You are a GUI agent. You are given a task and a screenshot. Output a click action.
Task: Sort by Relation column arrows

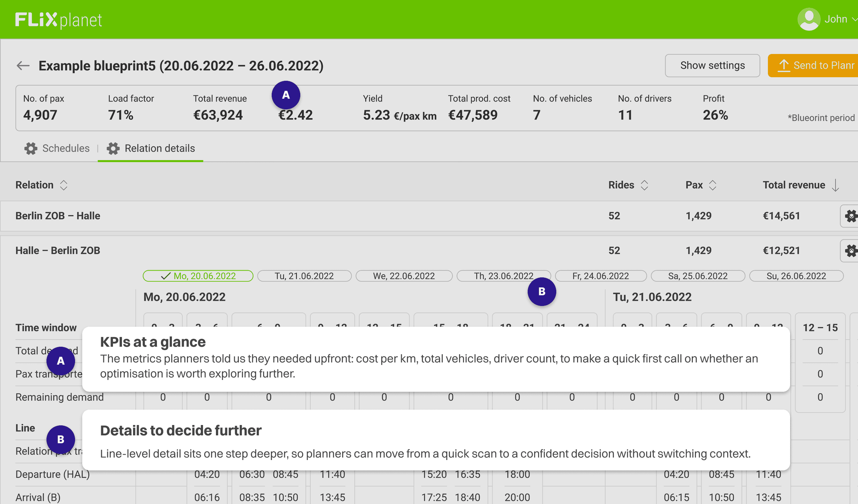(64, 185)
